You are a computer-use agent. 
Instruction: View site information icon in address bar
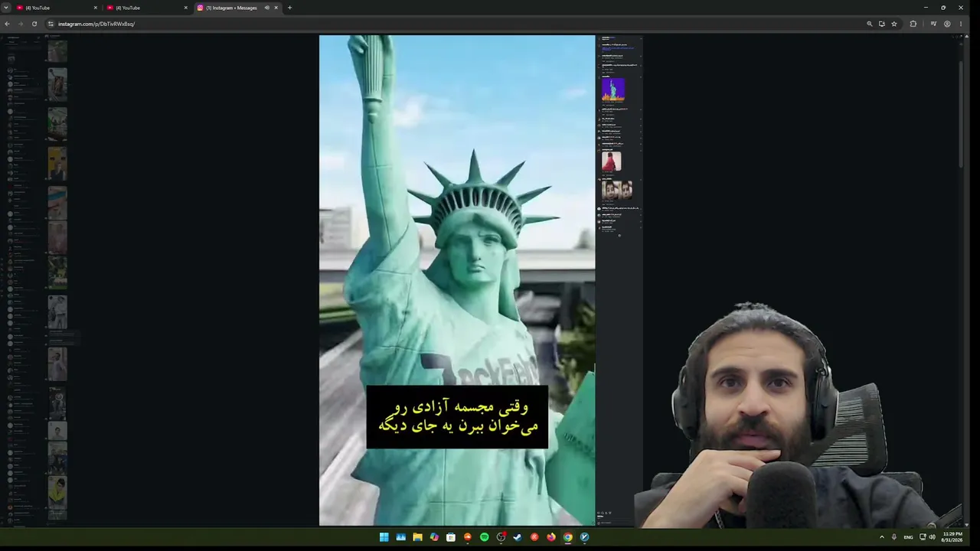[x=51, y=24]
